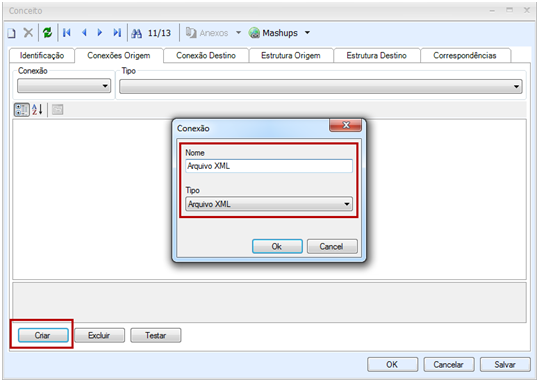Switch to the Identificação tab
The image size is (539, 382).
42,56
